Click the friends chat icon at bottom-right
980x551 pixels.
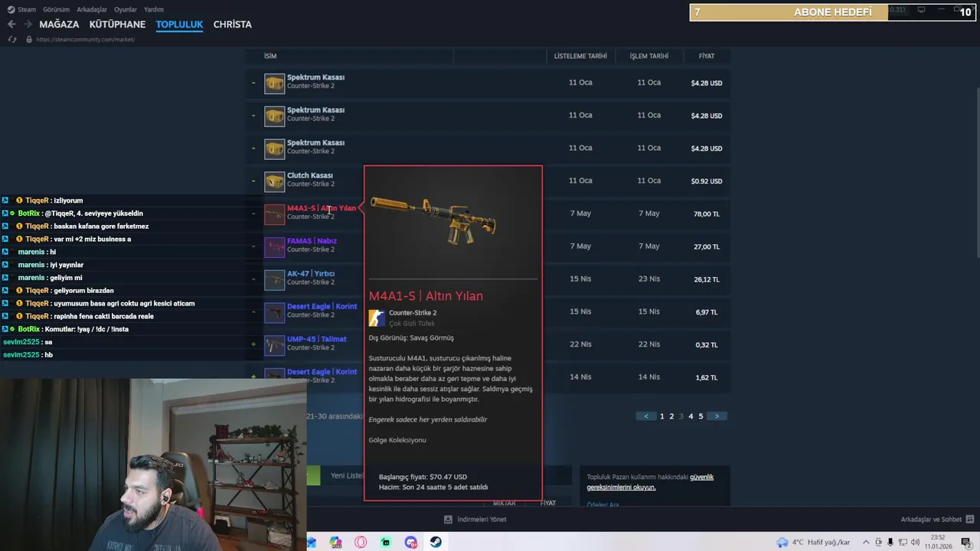(970, 520)
